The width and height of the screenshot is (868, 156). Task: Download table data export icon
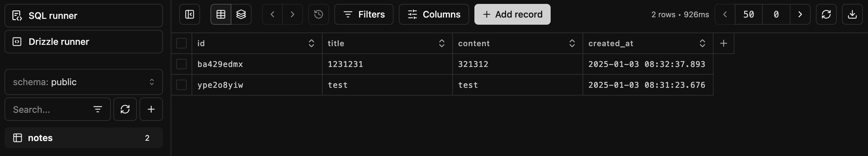[852, 14]
